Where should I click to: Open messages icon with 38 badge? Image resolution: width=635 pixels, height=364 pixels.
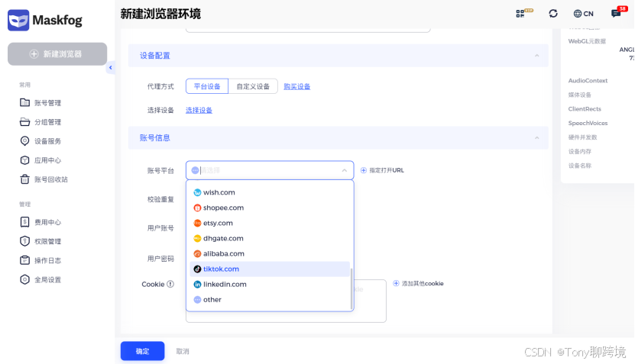tap(619, 12)
